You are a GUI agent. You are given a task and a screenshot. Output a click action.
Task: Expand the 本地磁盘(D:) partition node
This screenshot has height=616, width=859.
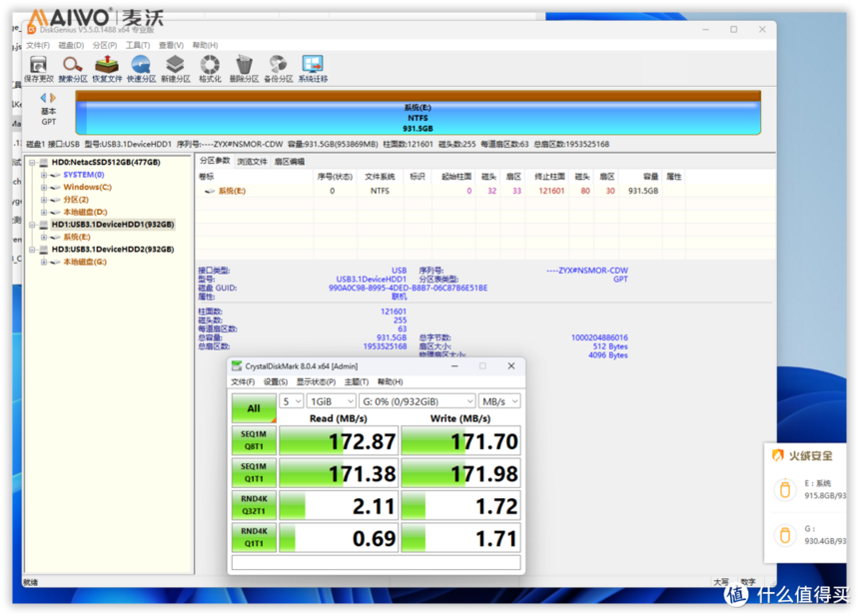pyautogui.click(x=44, y=213)
